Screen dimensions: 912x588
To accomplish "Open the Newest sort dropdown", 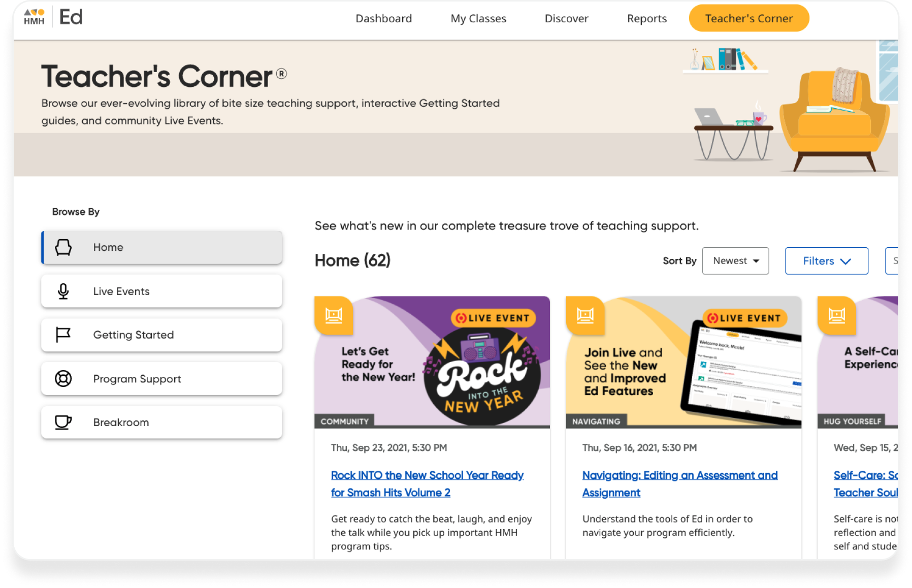I will 735,261.
